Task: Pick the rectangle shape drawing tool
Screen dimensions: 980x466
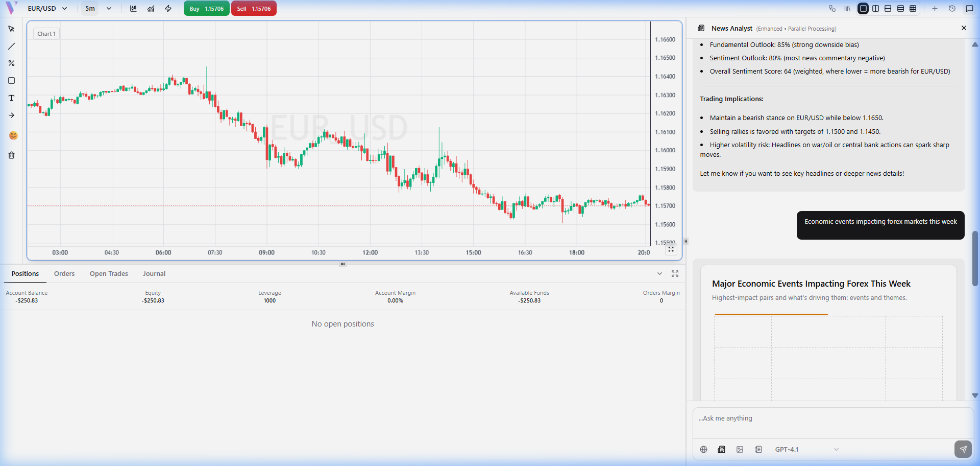Action: tap(11, 81)
